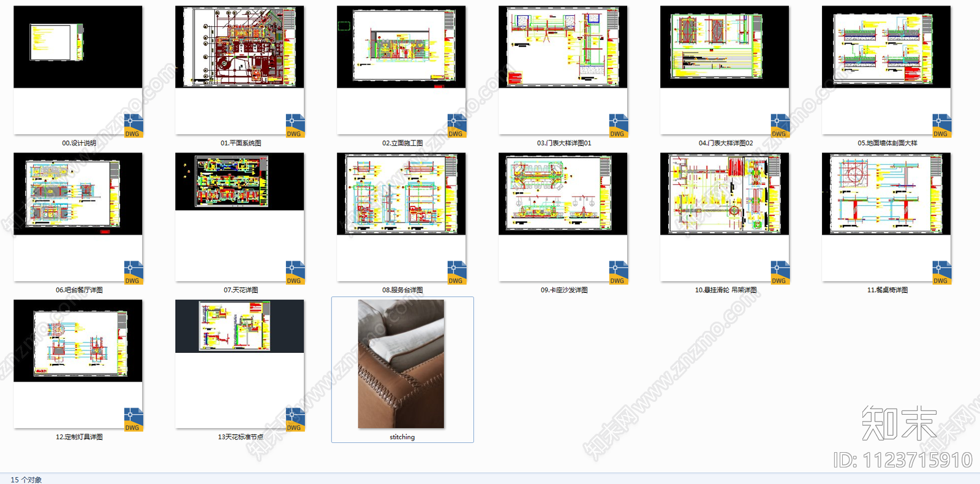Click the file name 04.门表大样详图02

(x=726, y=143)
